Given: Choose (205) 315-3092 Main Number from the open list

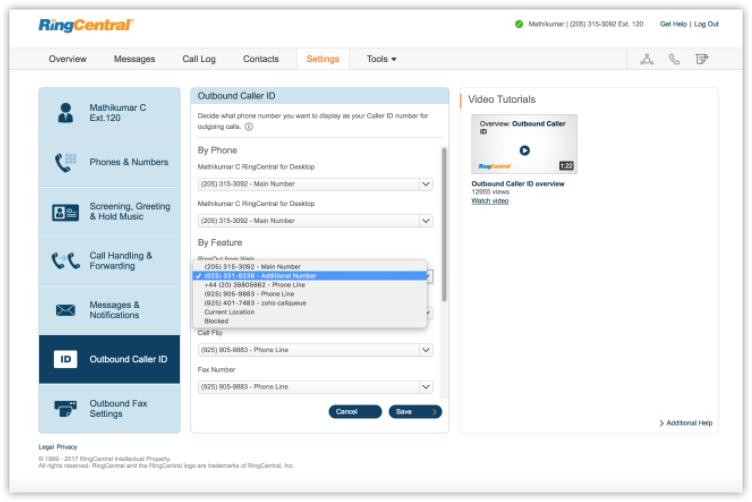Looking at the screenshot, I should (310, 267).
